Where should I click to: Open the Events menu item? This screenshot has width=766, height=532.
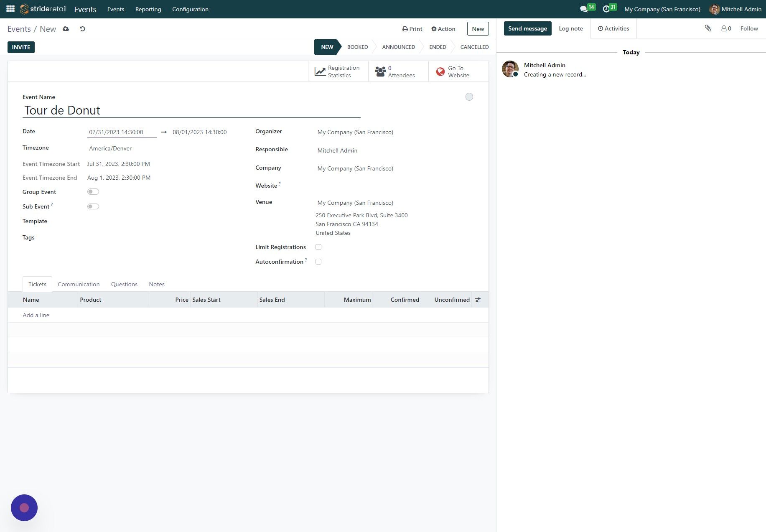pos(116,9)
